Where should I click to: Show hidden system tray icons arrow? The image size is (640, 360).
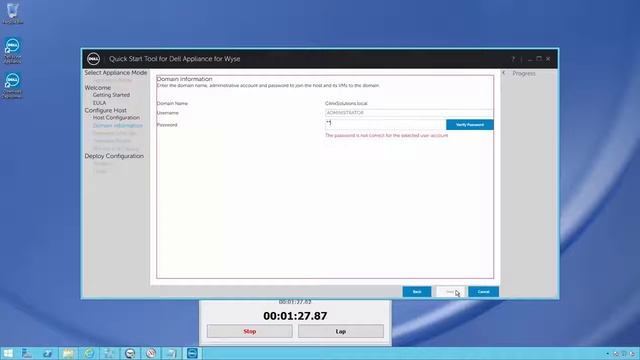(608, 353)
